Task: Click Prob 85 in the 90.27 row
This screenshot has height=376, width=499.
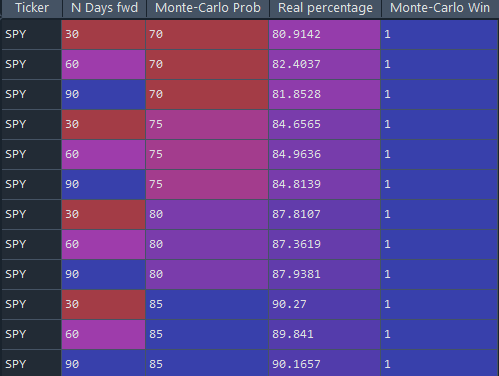Action: (x=207, y=304)
